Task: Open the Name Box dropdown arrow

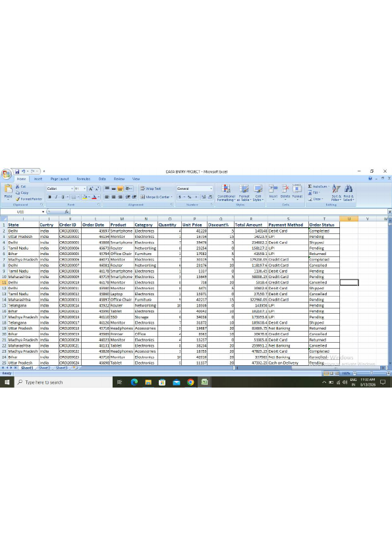Action: [43, 212]
